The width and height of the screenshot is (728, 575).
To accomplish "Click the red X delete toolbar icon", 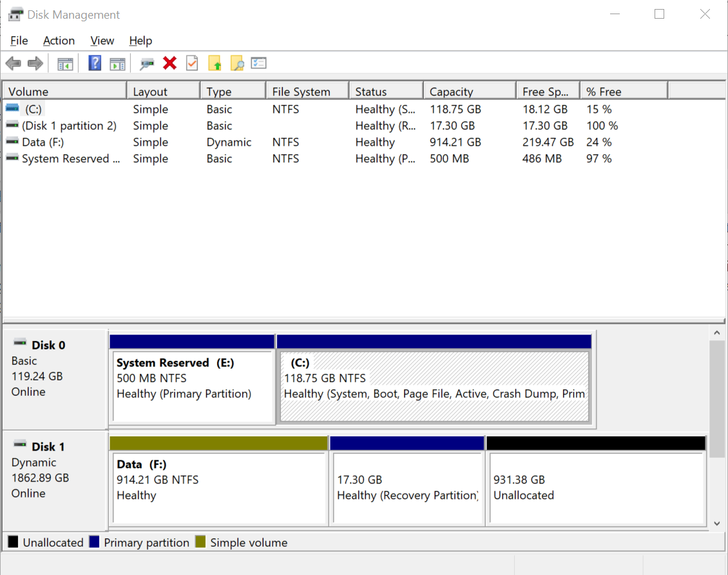I will [x=169, y=63].
